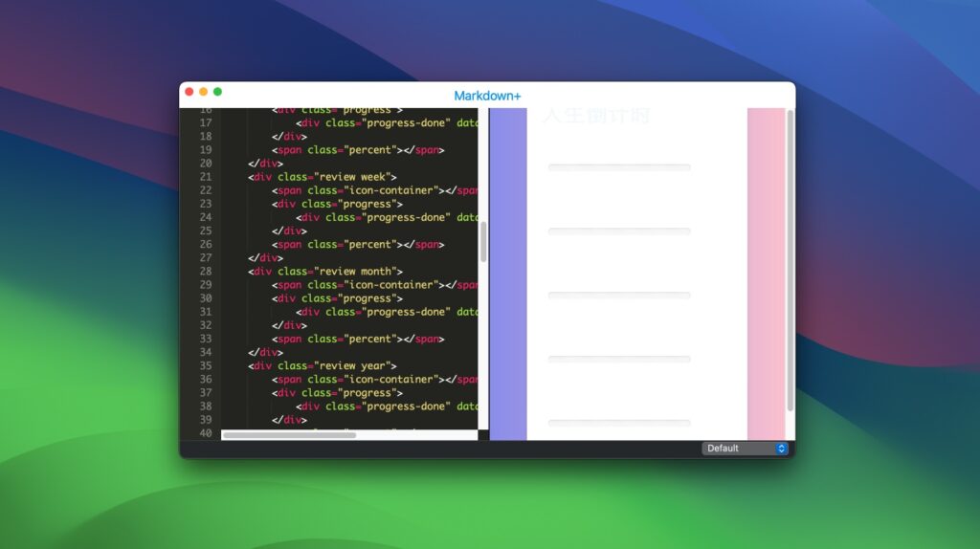This screenshot has height=549, width=980.
Task: Click line number 33 in the gutter
Action: (206, 339)
